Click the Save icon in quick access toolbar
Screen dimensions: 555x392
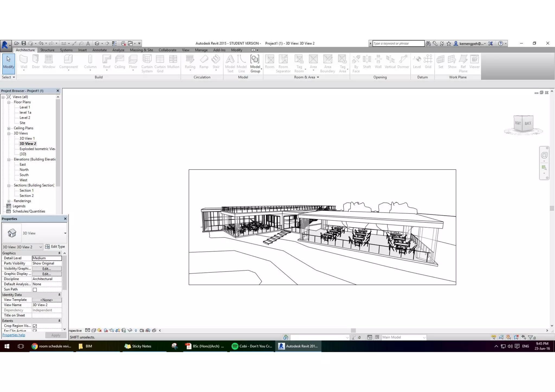click(24, 43)
